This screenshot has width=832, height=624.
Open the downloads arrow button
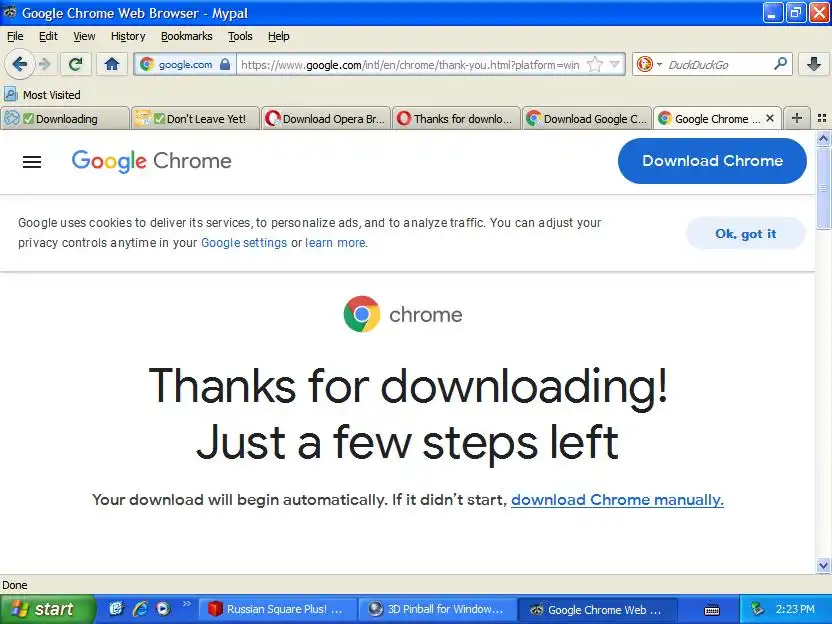tap(813, 64)
